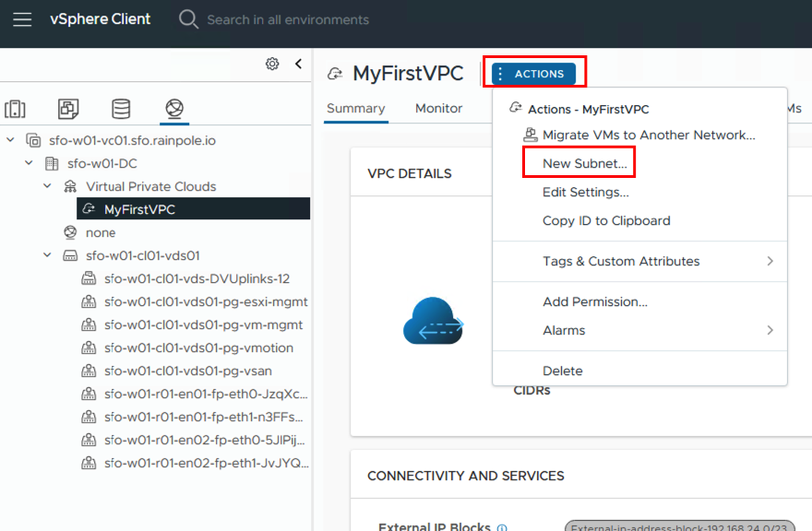812x531 pixels.
Task: Click the inventory settings gear icon
Action: pos(272,64)
